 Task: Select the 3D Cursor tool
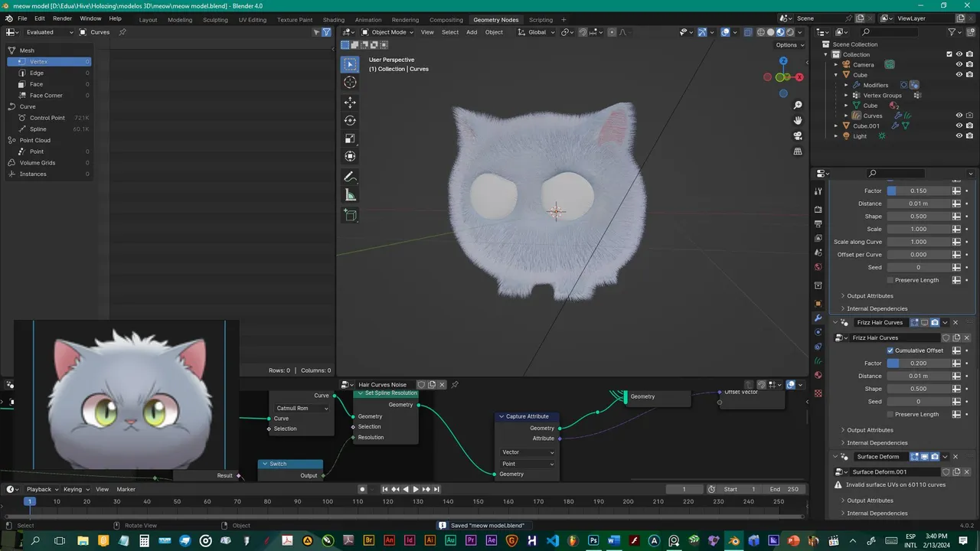coord(350,83)
